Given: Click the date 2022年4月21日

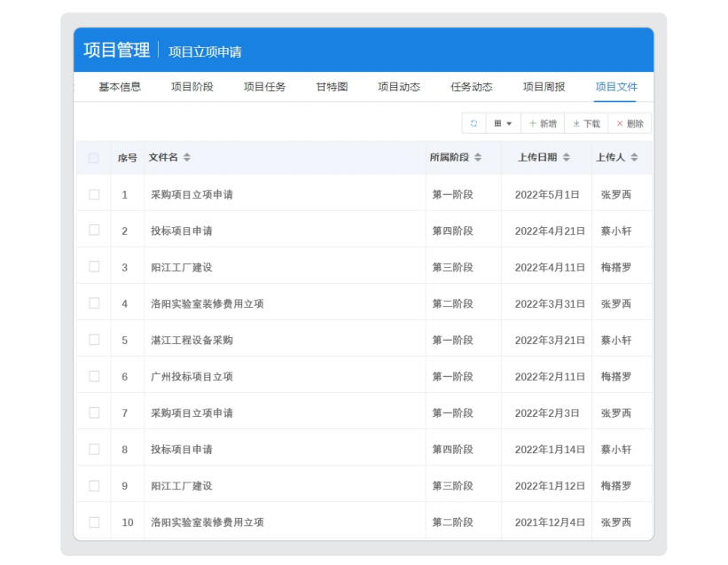Looking at the screenshot, I should [550, 231].
